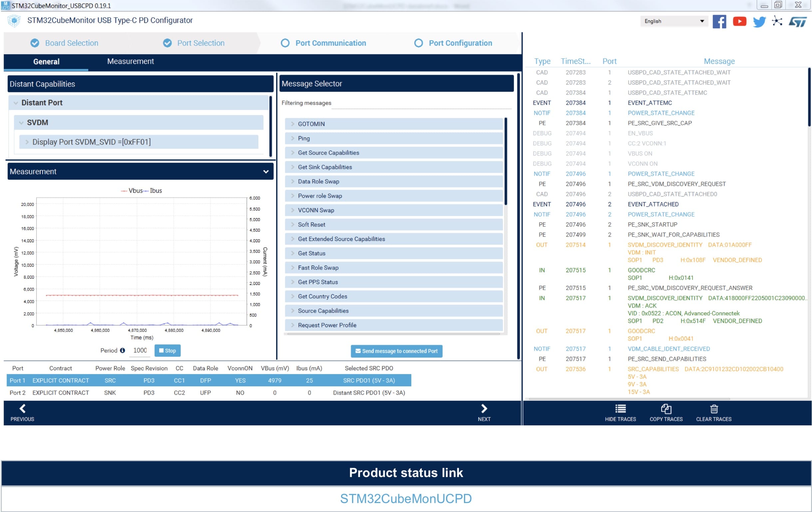
Task: Click the Board Selection checked step
Action: pos(35,43)
